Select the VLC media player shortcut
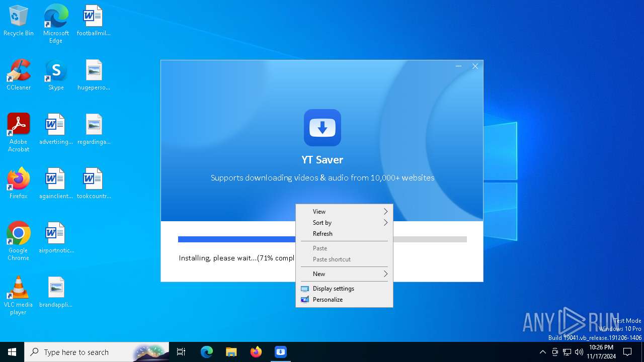This screenshot has width=644, height=362. 19,296
